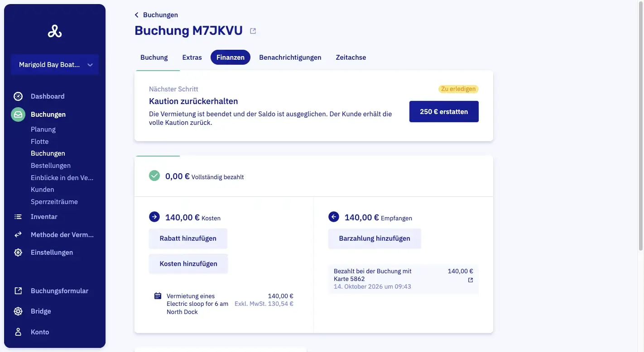Open the Benachrichtigungen tab
Viewport: 644px width, 352px height.
click(290, 57)
